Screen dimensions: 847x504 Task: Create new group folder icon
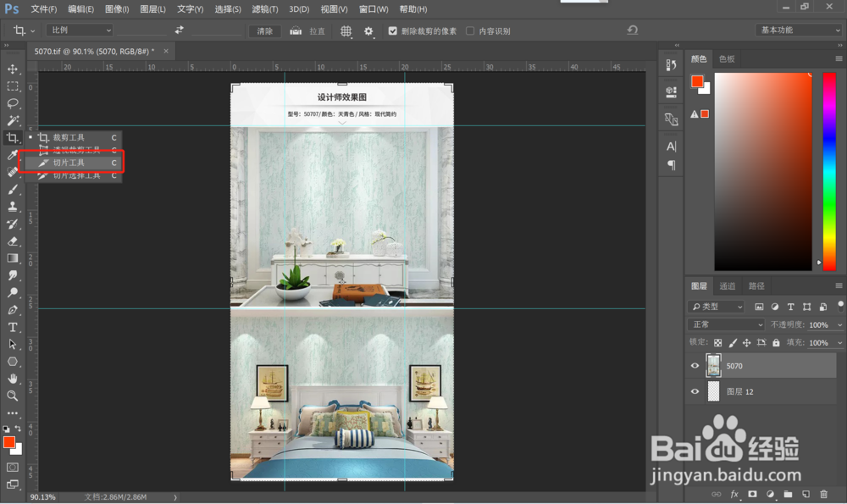788,494
